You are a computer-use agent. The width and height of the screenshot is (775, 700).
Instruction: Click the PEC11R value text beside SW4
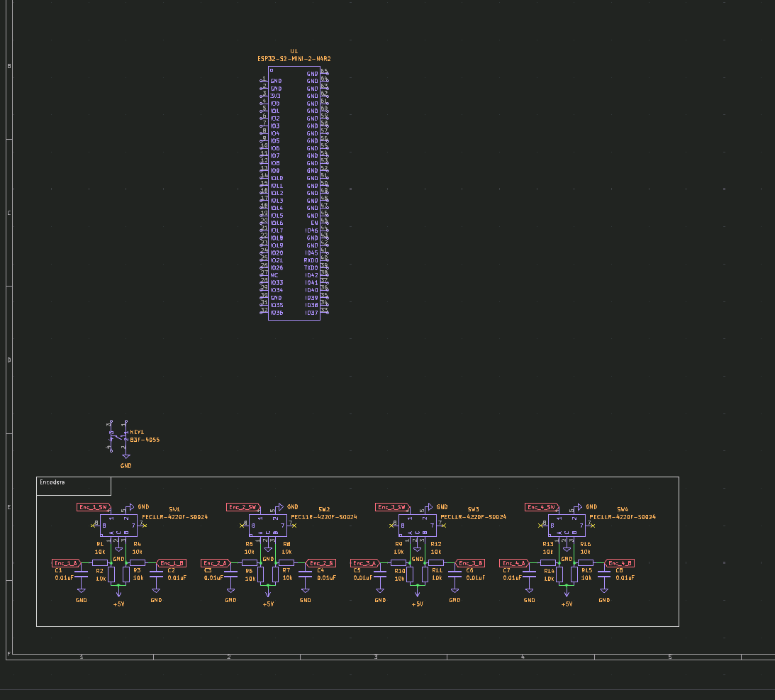(x=623, y=517)
